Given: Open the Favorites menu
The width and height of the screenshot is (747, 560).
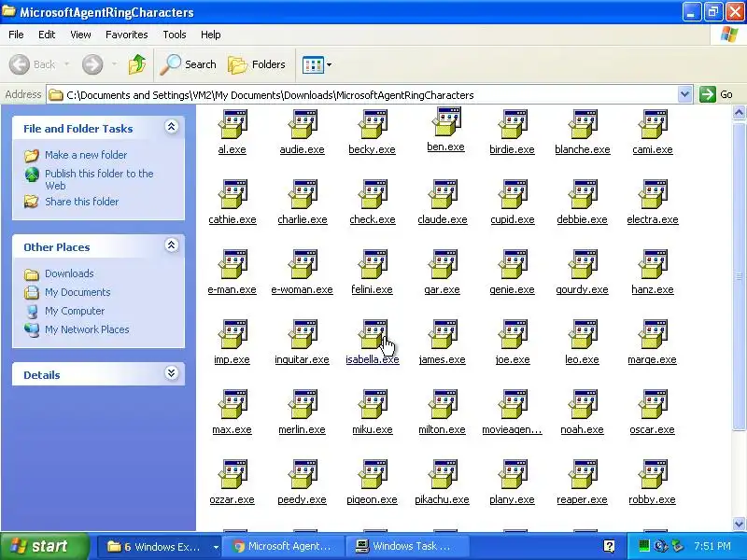Looking at the screenshot, I should (x=127, y=35).
